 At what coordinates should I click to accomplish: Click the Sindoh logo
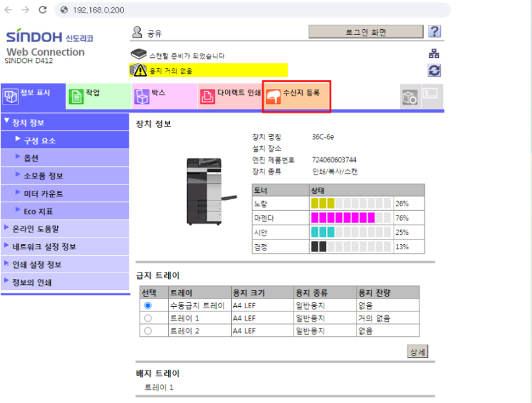coord(49,36)
